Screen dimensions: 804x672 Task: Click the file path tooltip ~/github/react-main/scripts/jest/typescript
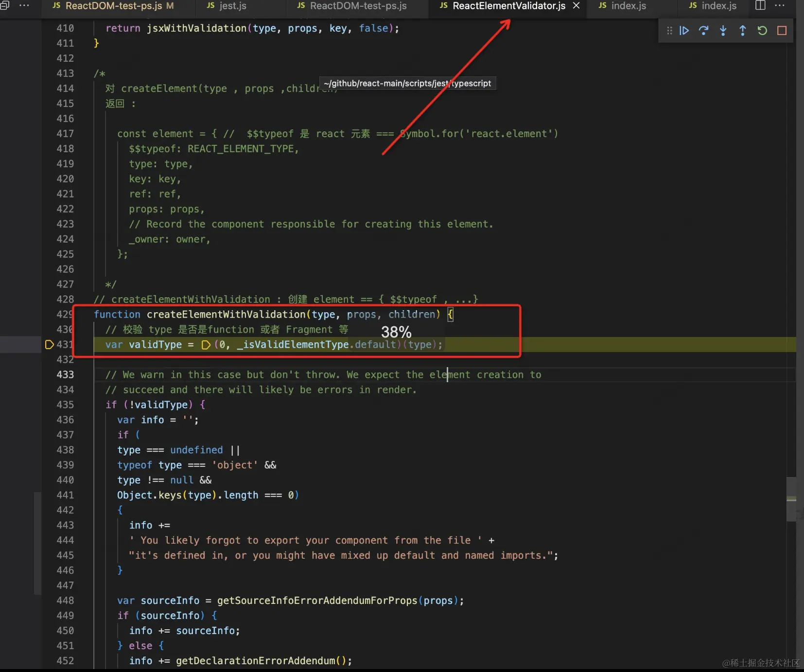(x=407, y=83)
